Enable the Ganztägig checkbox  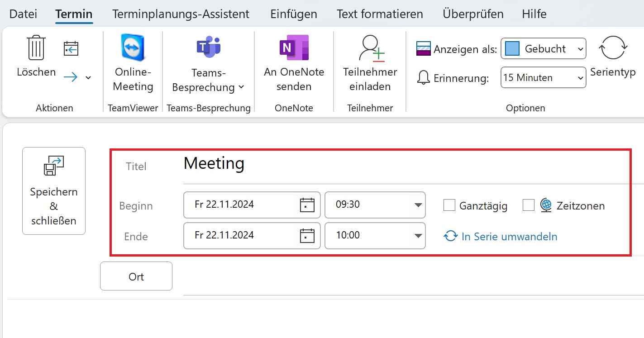point(449,205)
